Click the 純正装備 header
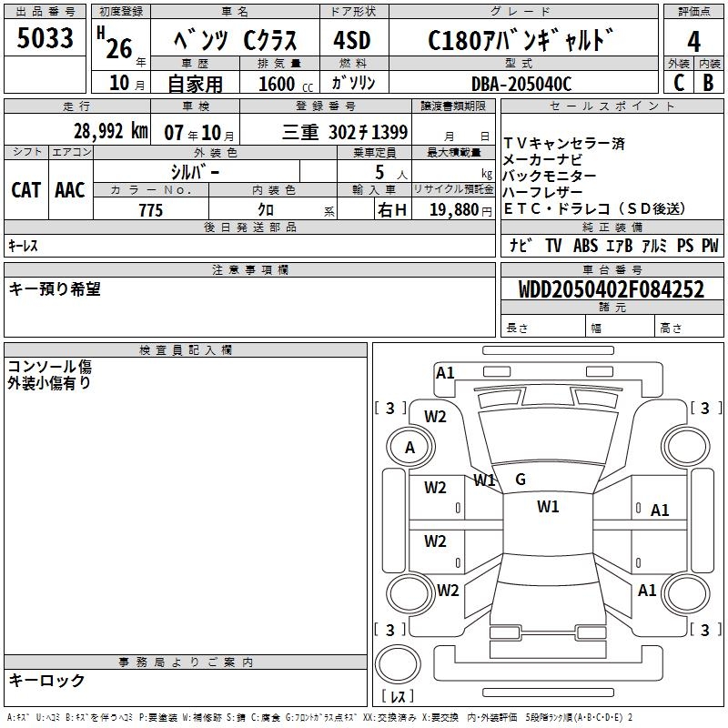The image size is (728, 728). (612, 227)
